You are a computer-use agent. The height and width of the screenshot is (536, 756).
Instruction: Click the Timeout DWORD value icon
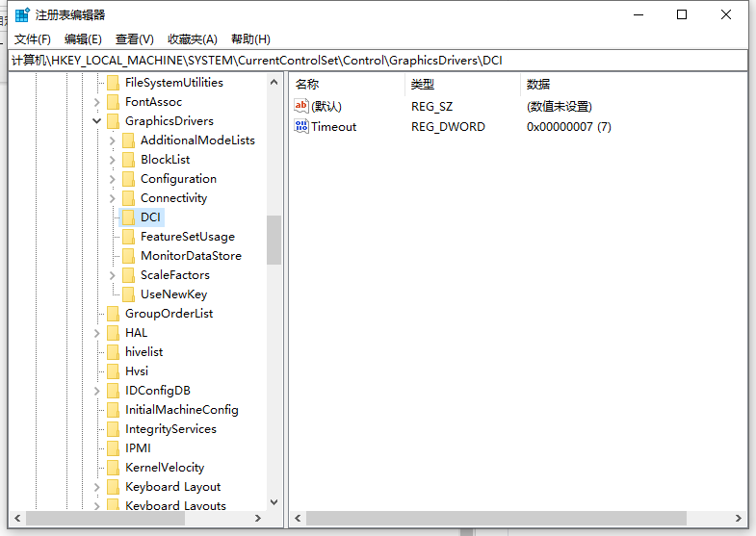coord(301,126)
